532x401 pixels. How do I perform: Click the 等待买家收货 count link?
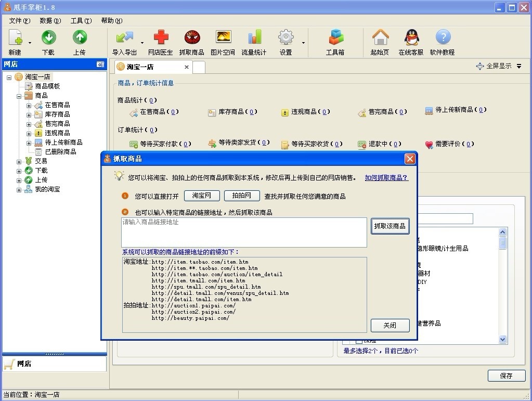336,144
